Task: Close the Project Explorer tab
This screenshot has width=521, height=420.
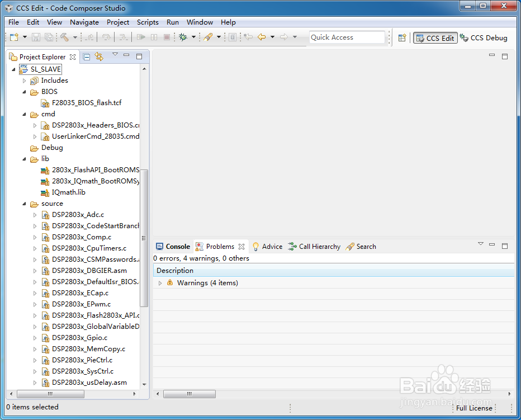Action: click(x=73, y=57)
